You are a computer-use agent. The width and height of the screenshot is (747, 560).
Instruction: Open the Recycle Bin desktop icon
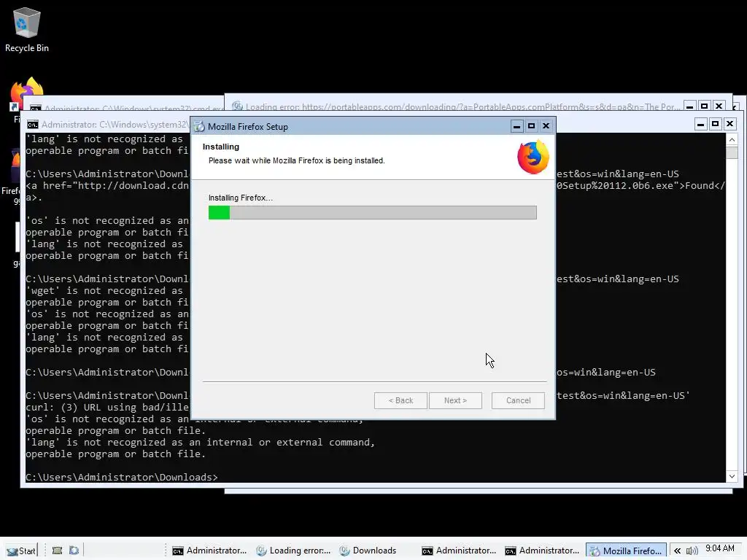tap(27, 29)
